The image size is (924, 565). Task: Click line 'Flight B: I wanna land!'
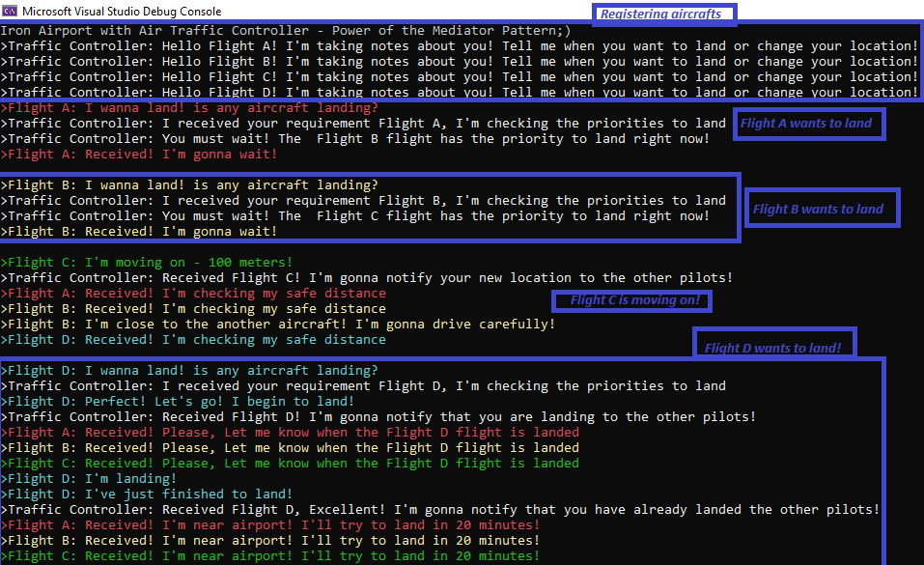click(x=189, y=185)
